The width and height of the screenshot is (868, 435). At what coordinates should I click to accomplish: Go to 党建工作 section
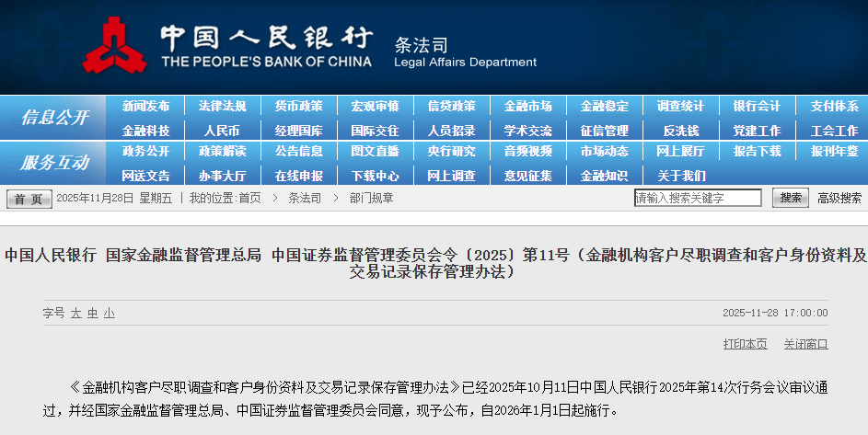pyautogui.click(x=757, y=132)
